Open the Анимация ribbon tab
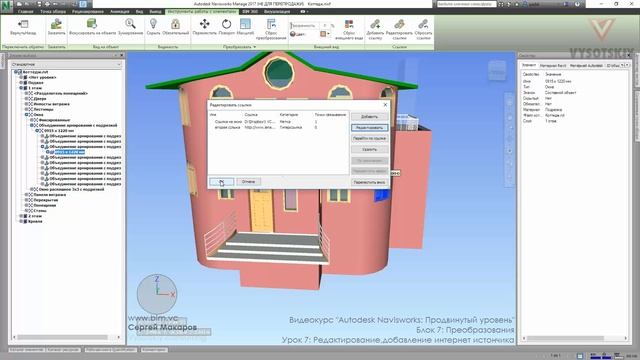The image size is (640, 360). (120, 11)
